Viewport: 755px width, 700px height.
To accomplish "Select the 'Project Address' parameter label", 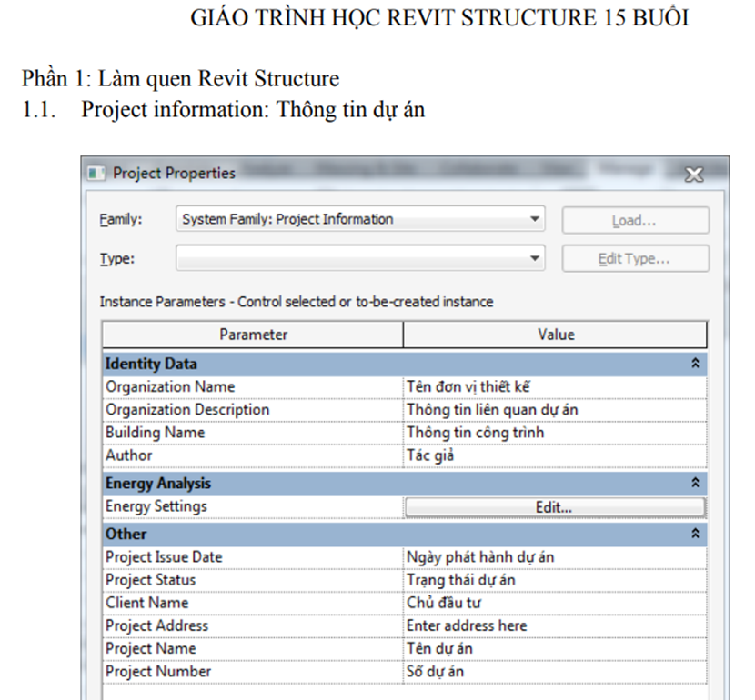I will pyautogui.click(x=156, y=626).
